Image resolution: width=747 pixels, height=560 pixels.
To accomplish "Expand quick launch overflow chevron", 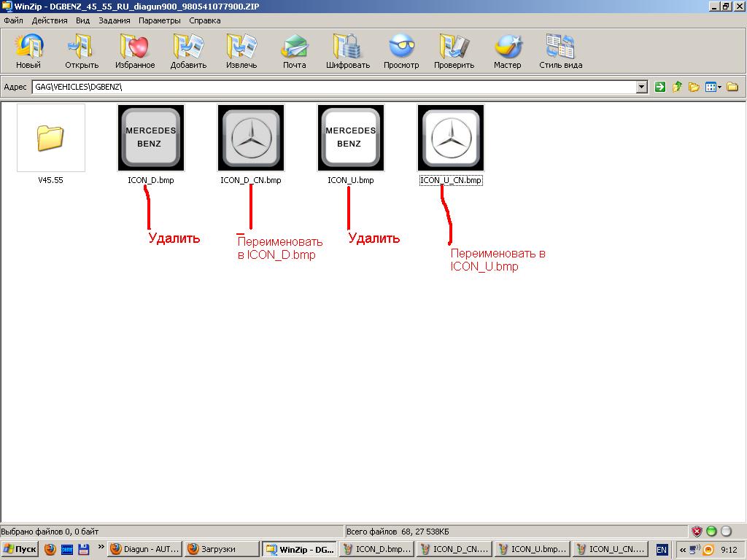I will click(x=101, y=547).
